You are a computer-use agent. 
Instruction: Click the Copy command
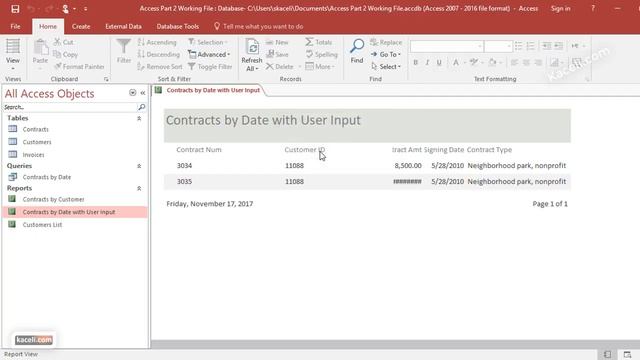[x=65, y=54]
